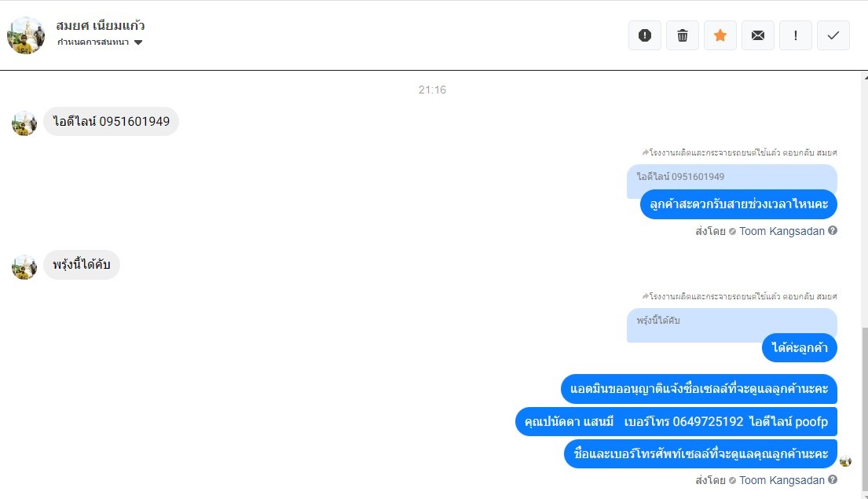
Task: Click the help icon beside the last Toom Kangsadan
Action: 832,479
